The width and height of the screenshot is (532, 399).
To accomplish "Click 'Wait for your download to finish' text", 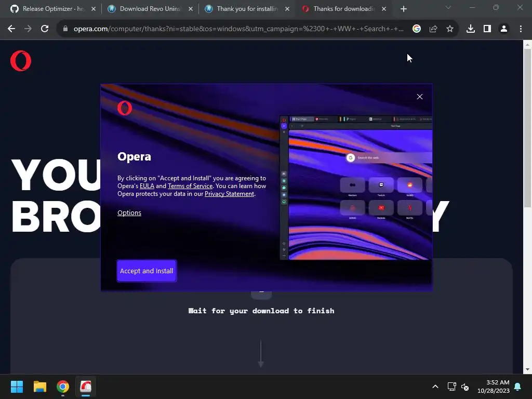I will (261, 311).
